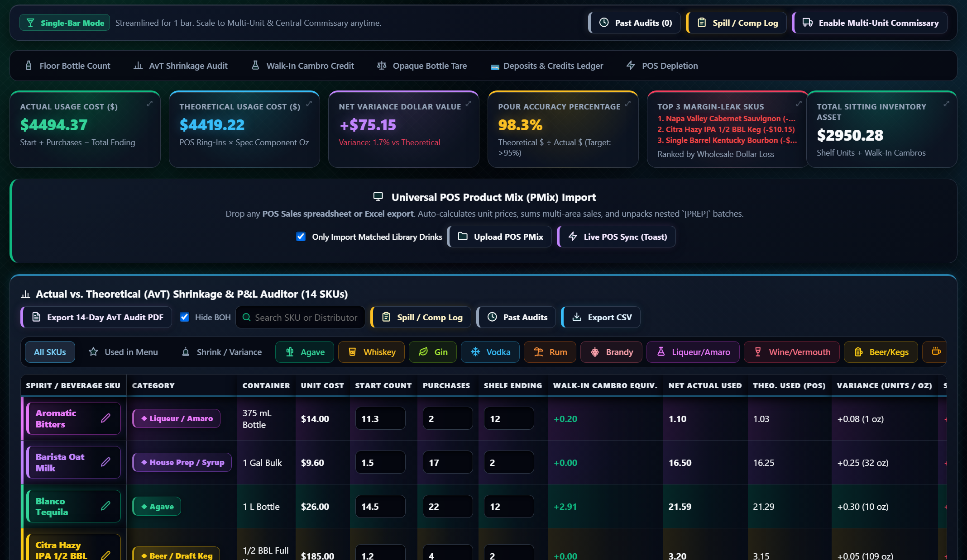
Task: Edit Aromatic Bitters with pencil icon
Action: click(x=105, y=418)
